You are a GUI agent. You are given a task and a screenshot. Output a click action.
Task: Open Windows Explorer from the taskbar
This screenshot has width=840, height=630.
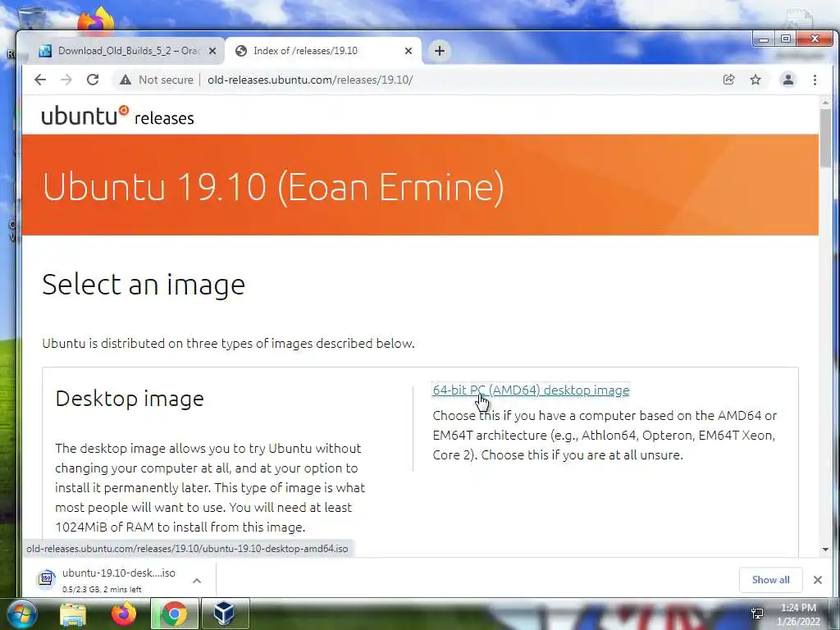point(73,614)
